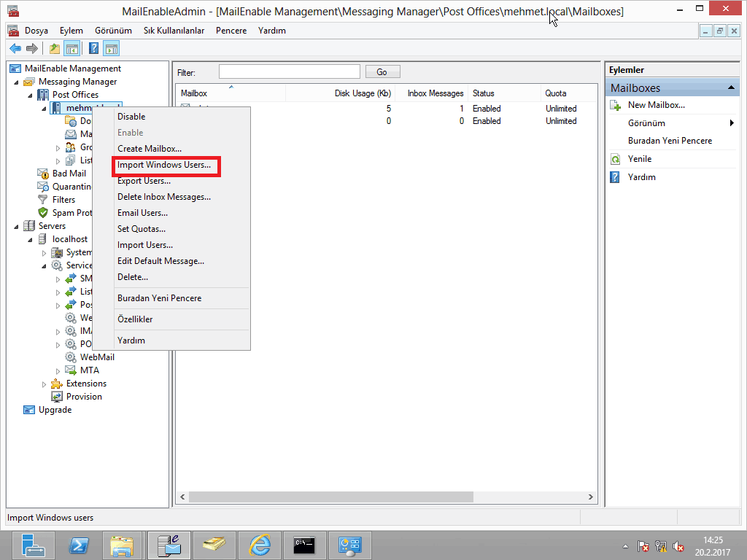Open the Sık Kullanılanlar menu

[x=174, y=31]
